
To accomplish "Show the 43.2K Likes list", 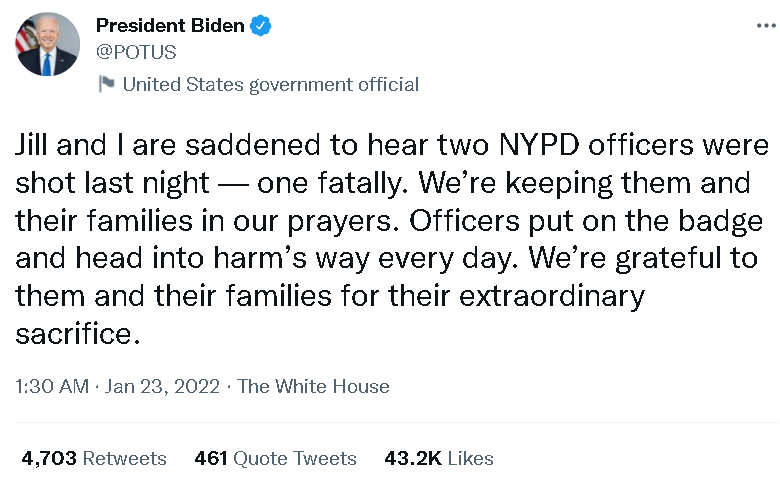I will click(x=439, y=458).
